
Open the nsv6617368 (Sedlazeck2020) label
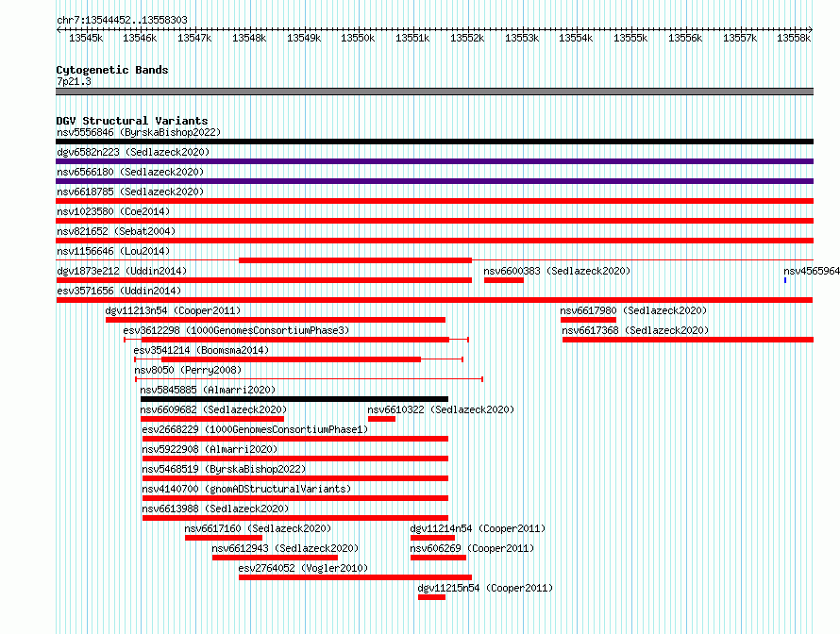pyautogui.click(x=635, y=330)
